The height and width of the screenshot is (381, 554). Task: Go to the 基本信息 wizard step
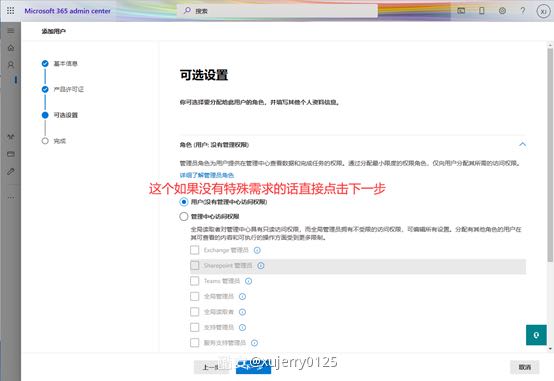tap(65, 64)
